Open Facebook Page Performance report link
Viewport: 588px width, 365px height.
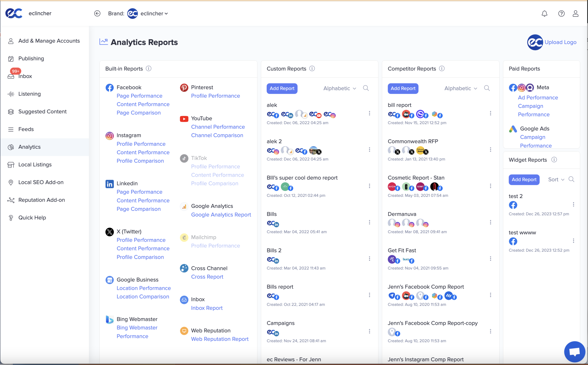pos(139,96)
